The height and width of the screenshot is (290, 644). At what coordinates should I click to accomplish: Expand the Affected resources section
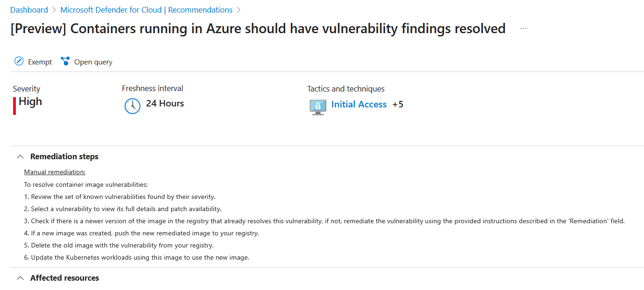[20, 277]
